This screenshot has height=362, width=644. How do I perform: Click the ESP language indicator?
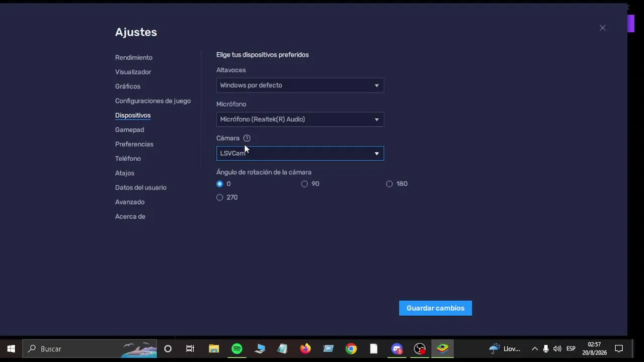click(571, 349)
